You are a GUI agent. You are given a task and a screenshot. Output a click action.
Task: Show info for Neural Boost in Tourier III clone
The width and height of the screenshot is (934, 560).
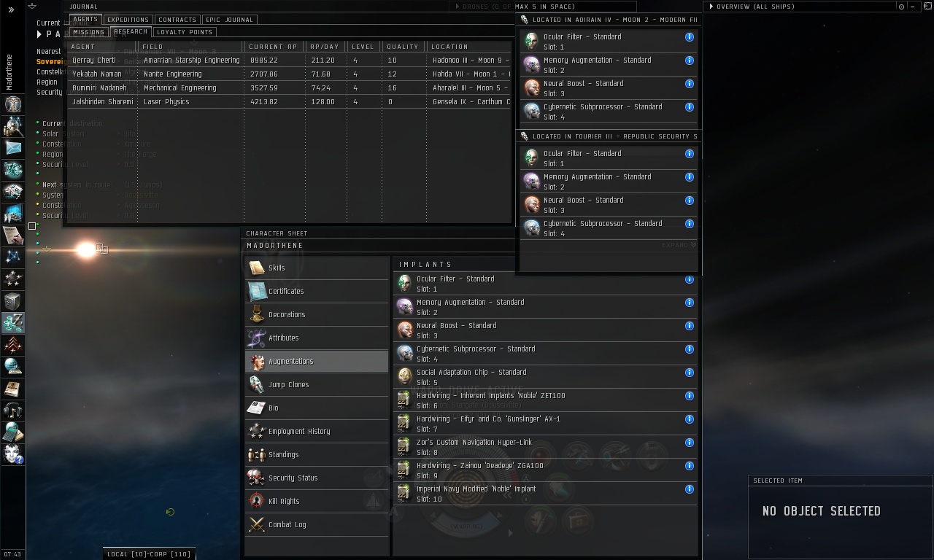(689, 201)
